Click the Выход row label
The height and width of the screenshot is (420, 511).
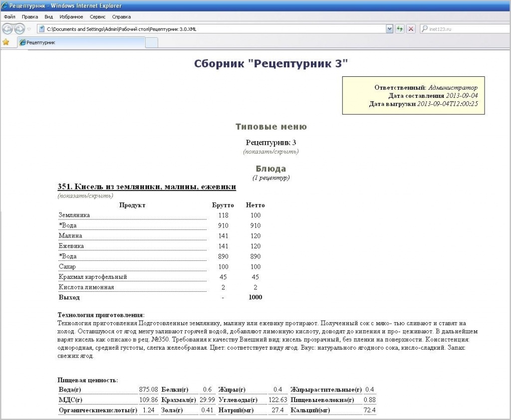coord(69,297)
